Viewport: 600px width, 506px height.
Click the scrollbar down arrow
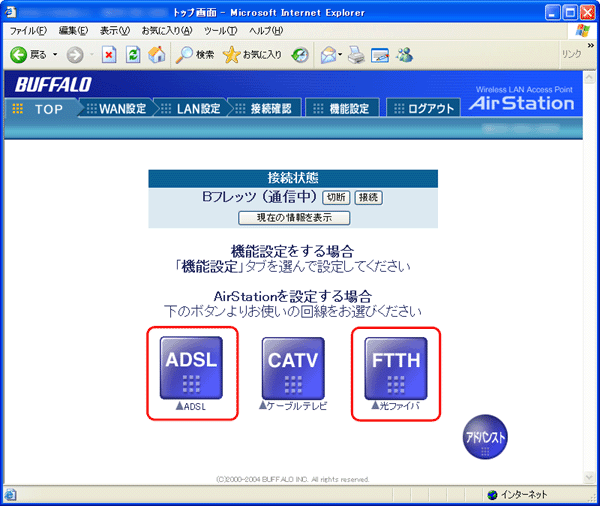point(589,477)
